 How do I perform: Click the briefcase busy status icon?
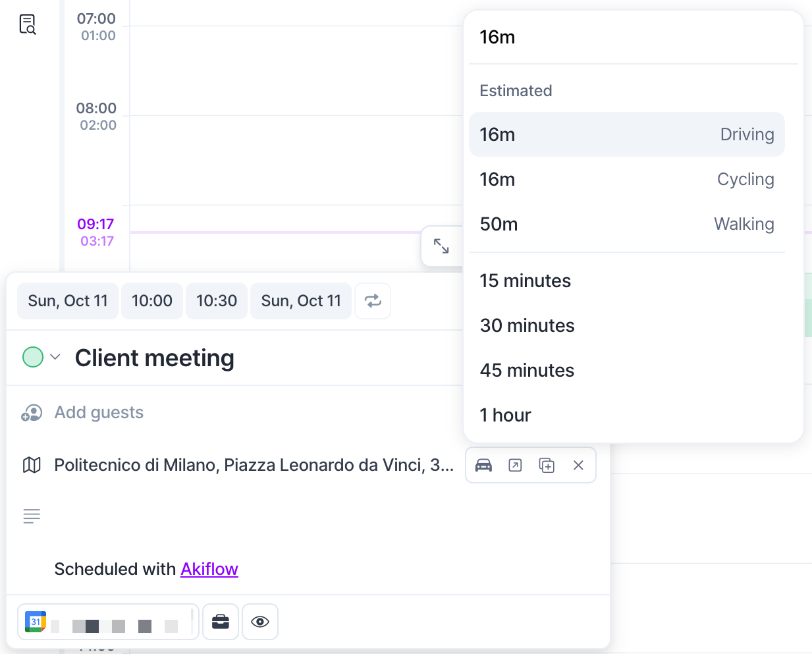tap(221, 622)
